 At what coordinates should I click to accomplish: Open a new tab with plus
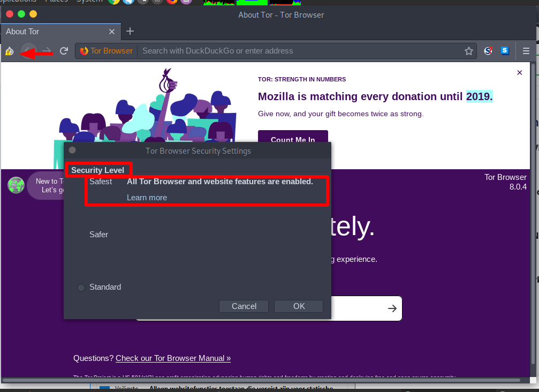[x=130, y=31]
